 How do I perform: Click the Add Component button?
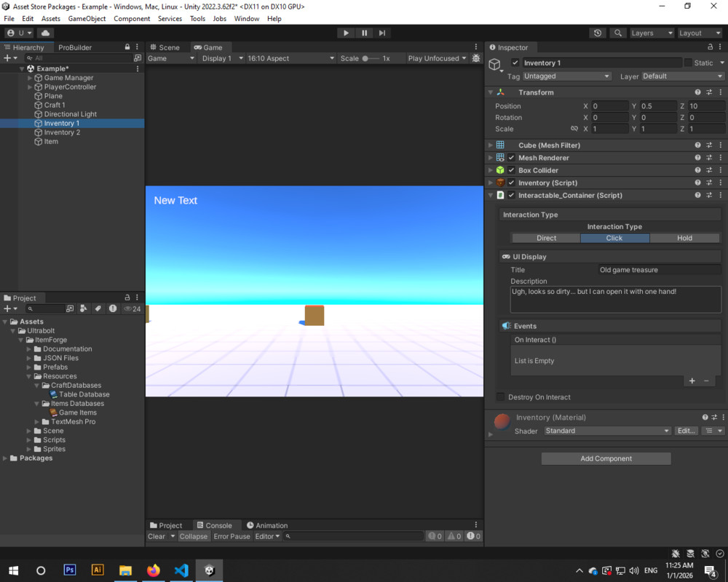tap(606, 458)
